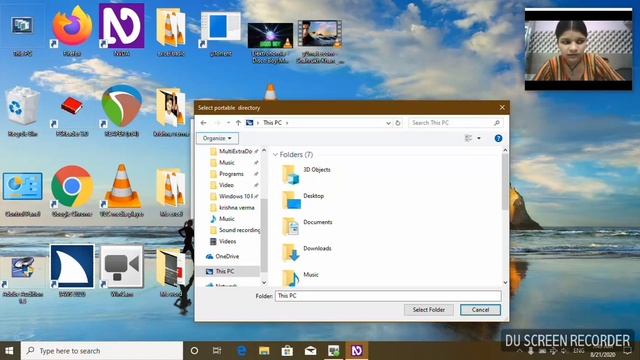
Task: Select the REAPER (x64) desktop shortcut
Action: (122, 111)
